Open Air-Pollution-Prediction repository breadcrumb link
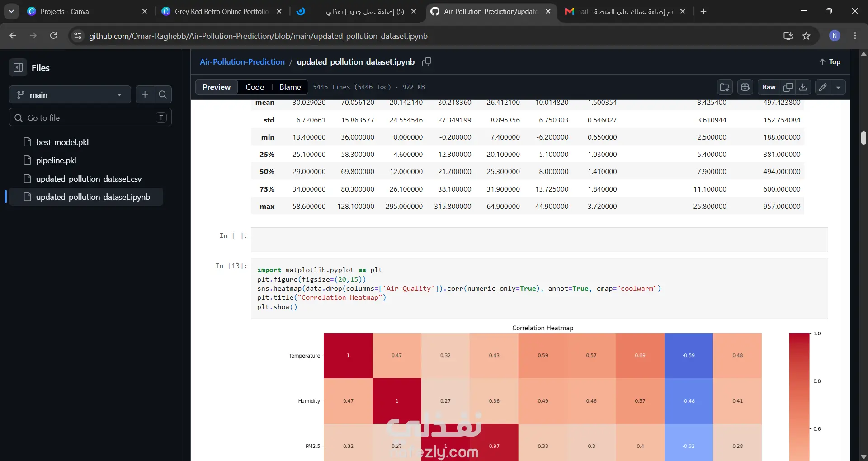This screenshot has width=868, height=461. coord(242,62)
